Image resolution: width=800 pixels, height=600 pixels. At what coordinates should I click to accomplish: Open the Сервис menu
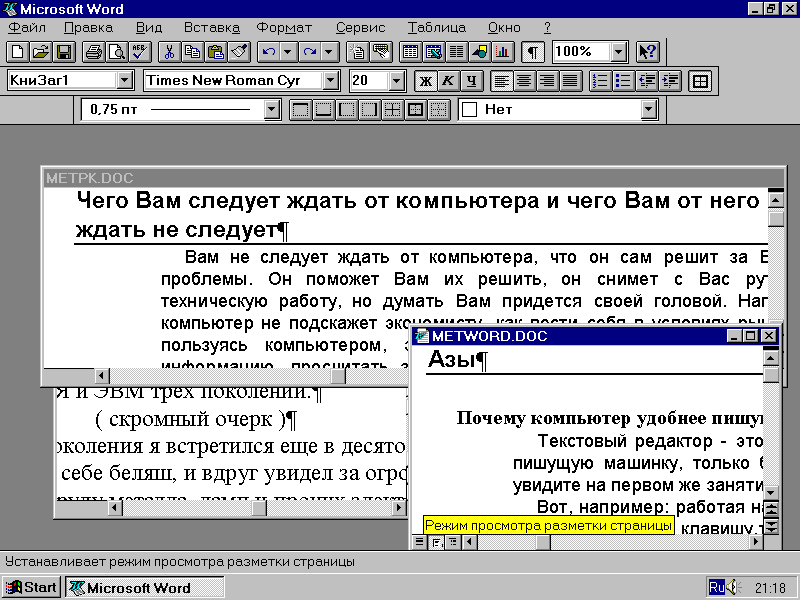pos(361,28)
